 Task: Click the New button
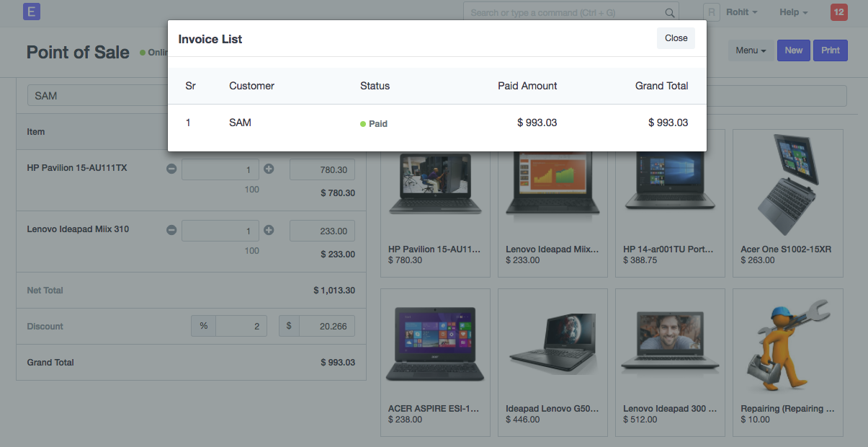(x=793, y=50)
